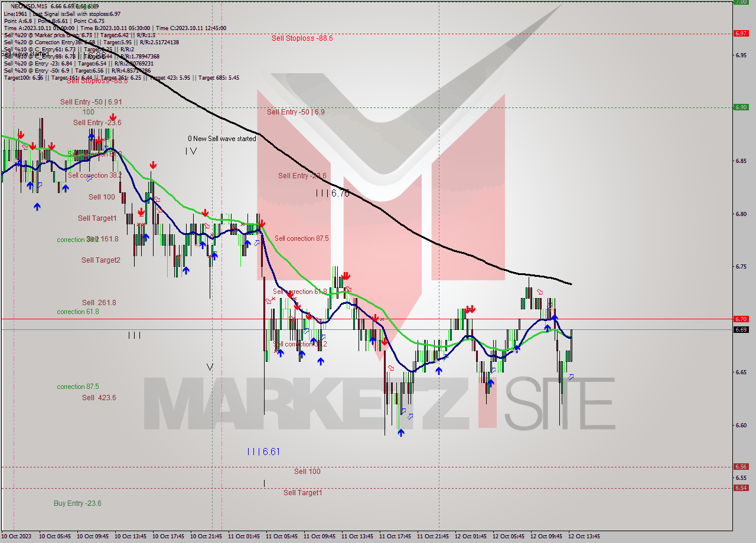Click the '12 Oct 01:45' time axis label

[470, 537]
